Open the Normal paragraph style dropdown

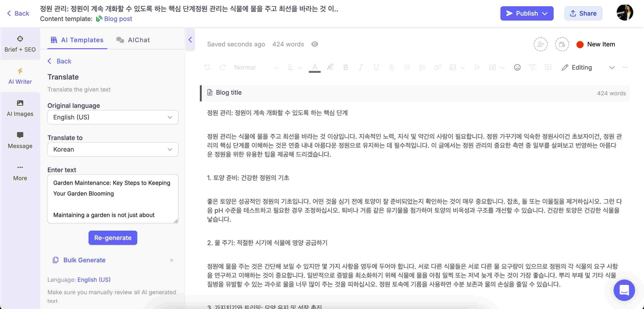click(256, 67)
